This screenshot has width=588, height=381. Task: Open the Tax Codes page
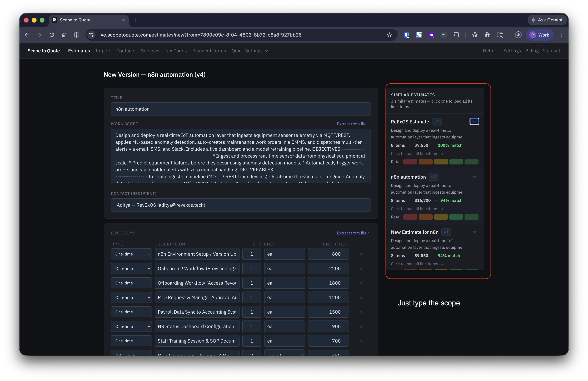click(175, 51)
